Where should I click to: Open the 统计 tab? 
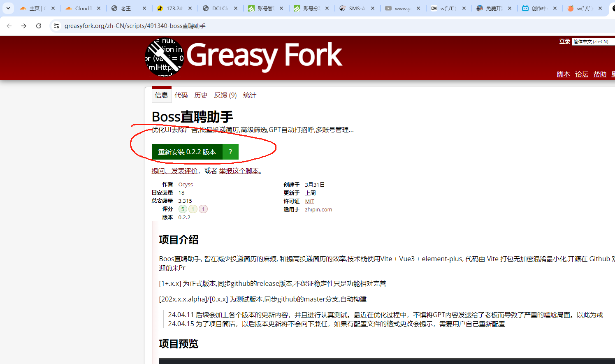point(249,95)
